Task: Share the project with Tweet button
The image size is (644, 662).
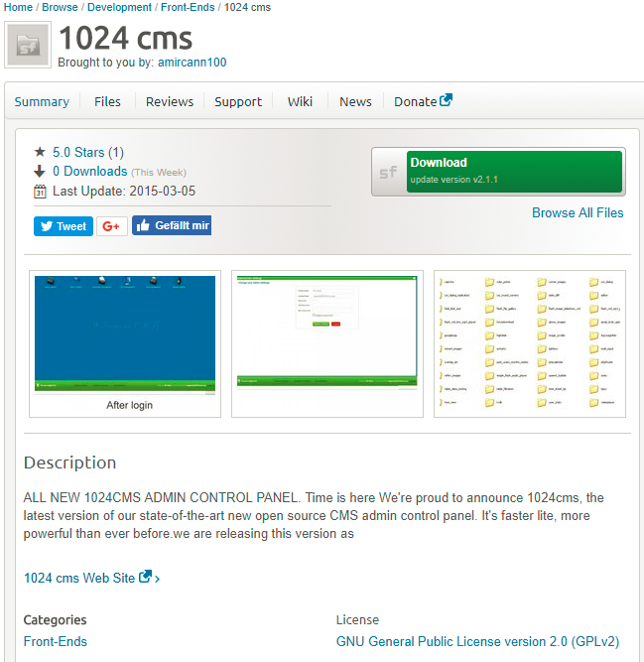Action: click(x=64, y=226)
